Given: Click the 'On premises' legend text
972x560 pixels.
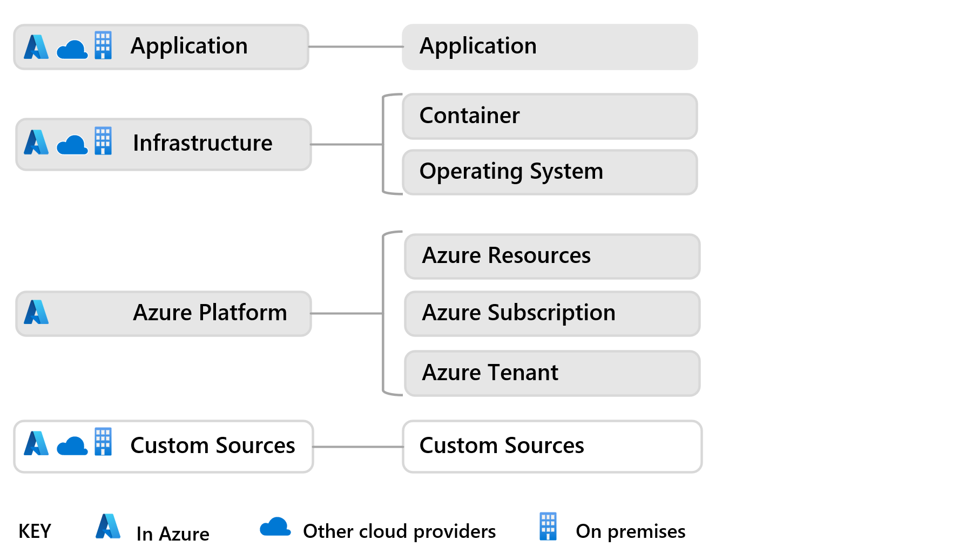Looking at the screenshot, I should click(631, 532).
